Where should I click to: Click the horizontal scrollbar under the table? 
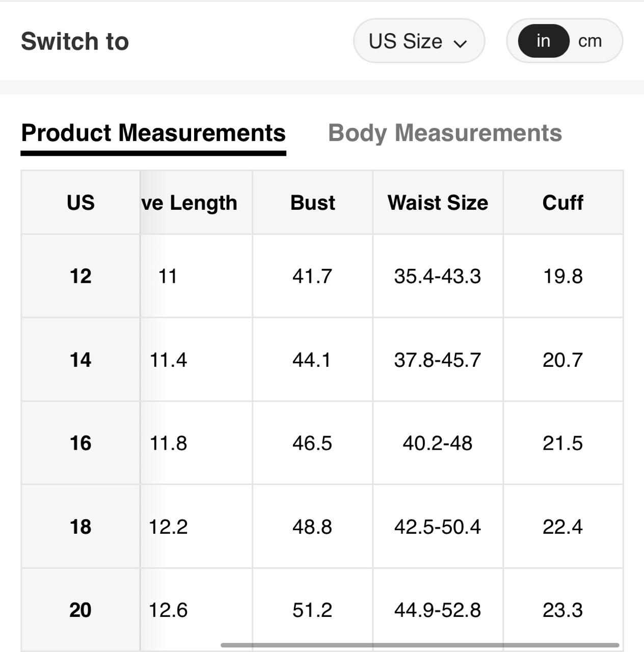419,645
